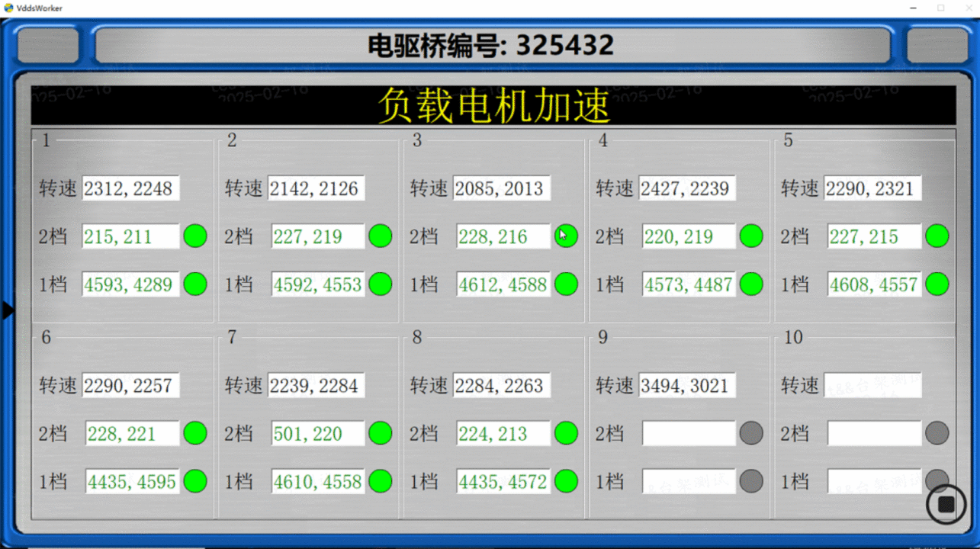Viewport: 980px width, 549px height.
Task: Click station 4 2档 green indicator light
Action: 751,236
